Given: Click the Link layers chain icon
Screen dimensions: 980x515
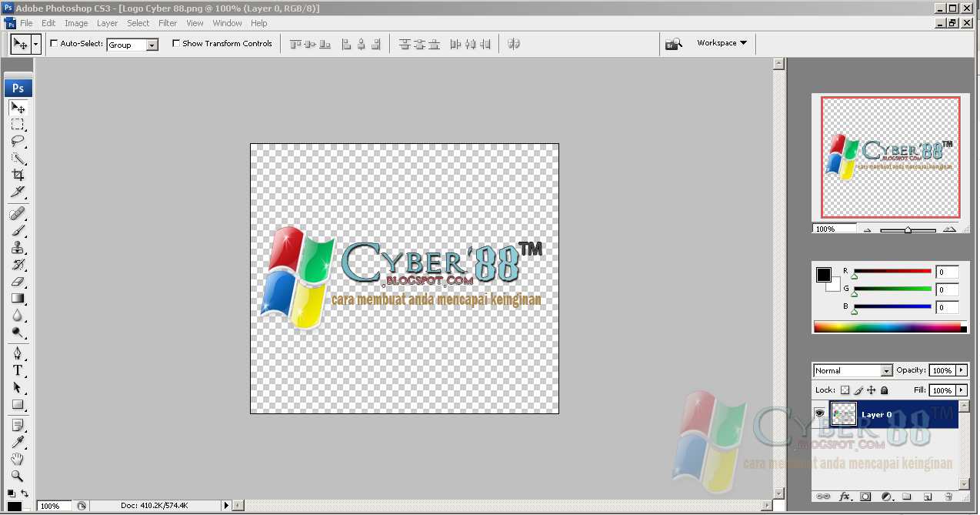Looking at the screenshot, I should click(822, 497).
